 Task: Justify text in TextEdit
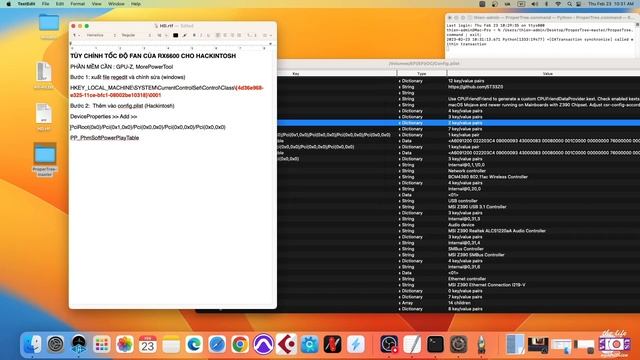point(239,36)
